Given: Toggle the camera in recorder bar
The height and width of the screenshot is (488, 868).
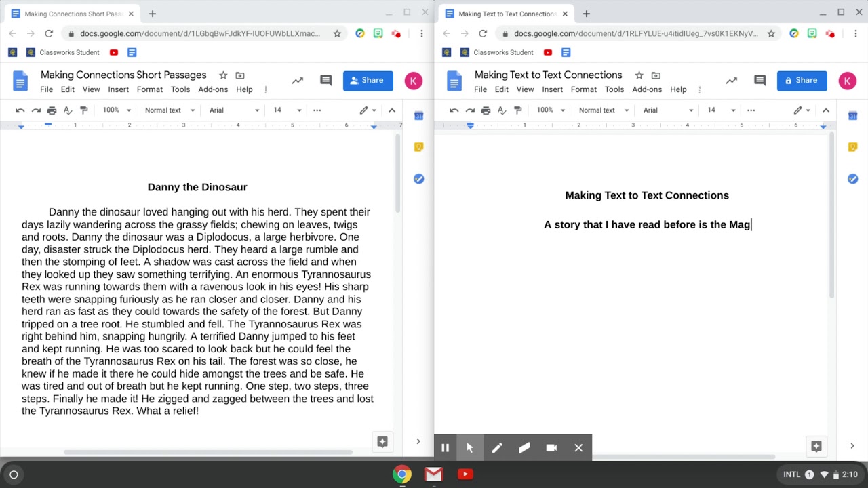Looking at the screenshot, I should click(551, 448).
